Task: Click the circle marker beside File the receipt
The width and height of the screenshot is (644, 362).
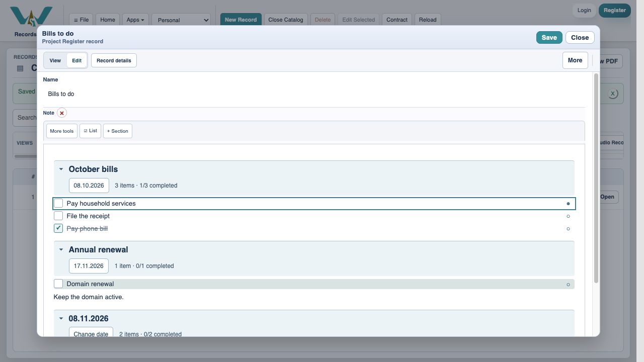Action: 568,216
